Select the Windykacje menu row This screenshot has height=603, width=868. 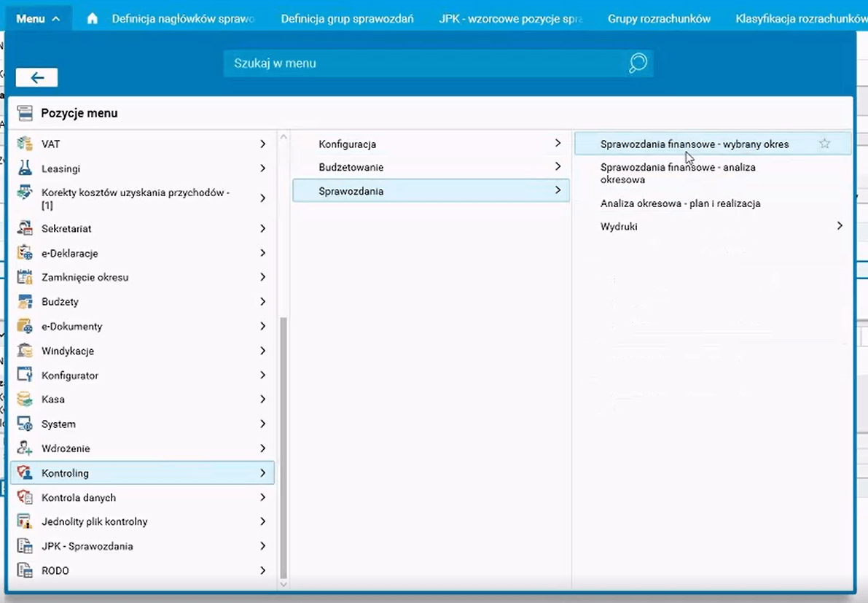pos(142,351)
